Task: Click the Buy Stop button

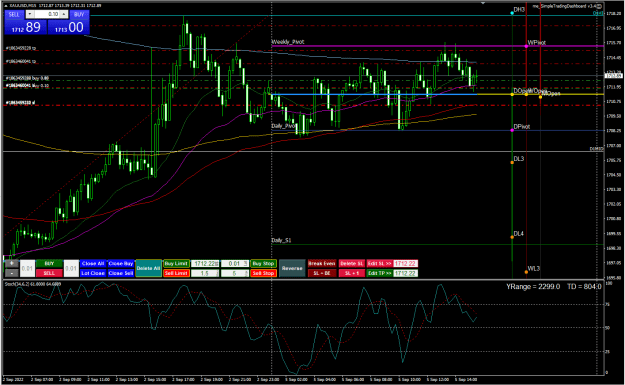Action: coord(263,263)
